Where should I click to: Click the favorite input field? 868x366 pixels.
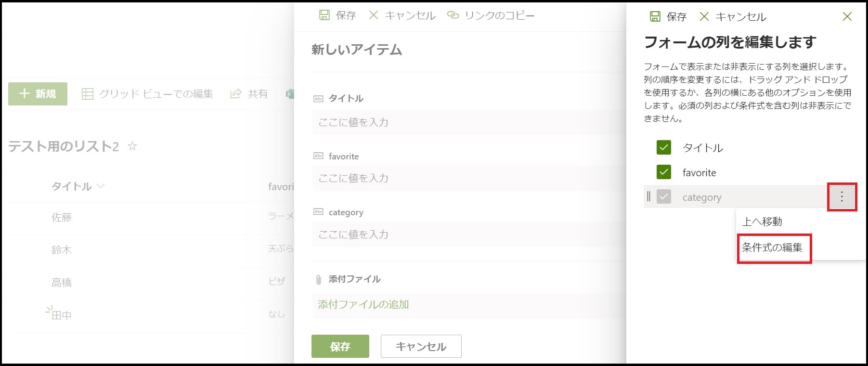[469, 178]
